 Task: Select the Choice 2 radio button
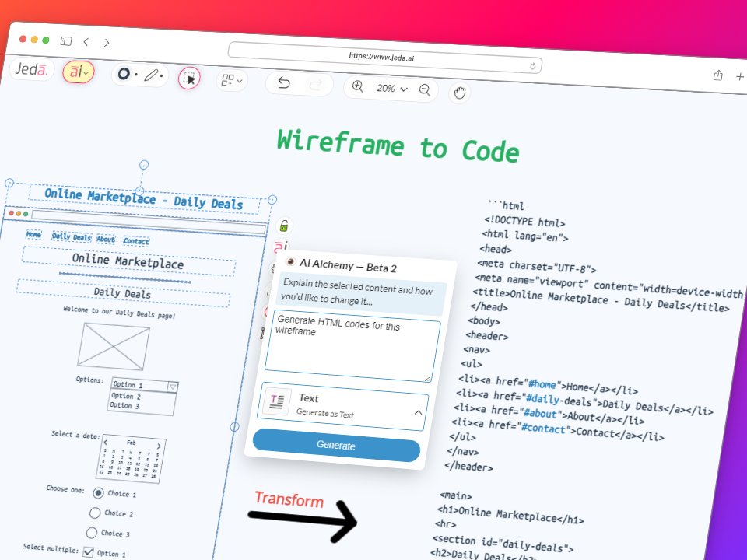tap(95, 513)
